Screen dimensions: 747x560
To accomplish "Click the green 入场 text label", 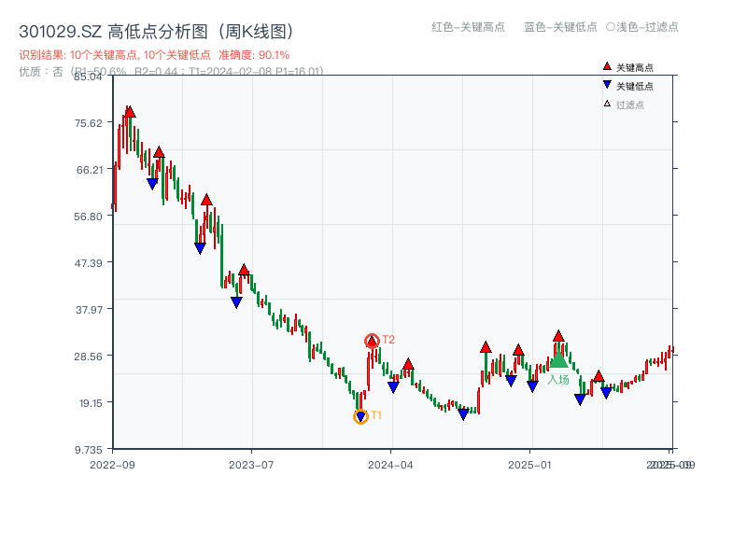I will tap(558, 380).
